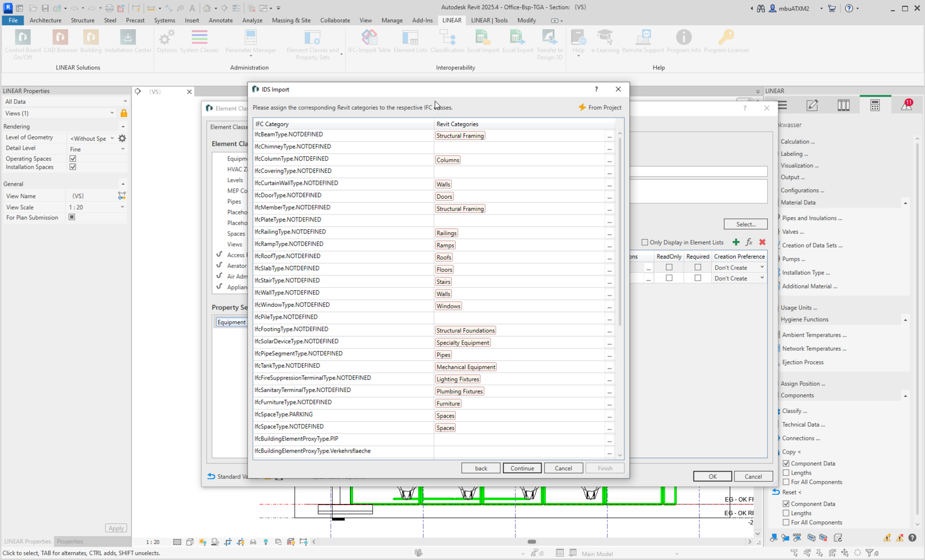Click IDS Import list scrollbar
The width and height of the screenshot is (925, 560).
point(620,231)
